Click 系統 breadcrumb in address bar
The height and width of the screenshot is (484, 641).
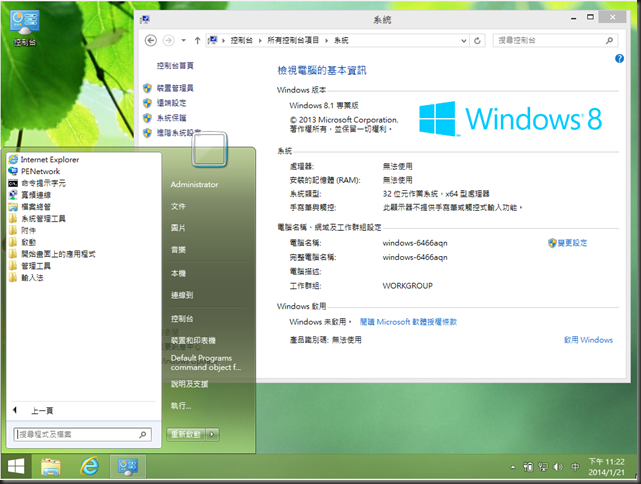pyautogui.click(x=341, y=40)
